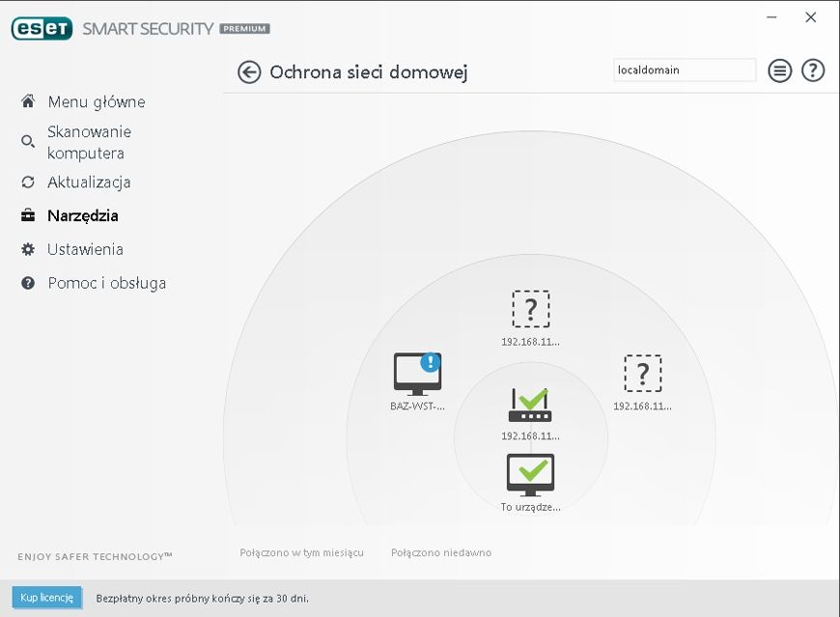This screenshot has width=840, height=617.
Task: Click the localdomain network field
Action: 685,70
